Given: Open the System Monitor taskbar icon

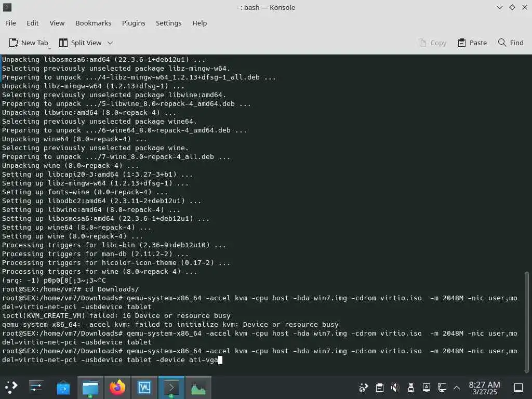Looking at the screenshot, I should click(x=198, y=387).
